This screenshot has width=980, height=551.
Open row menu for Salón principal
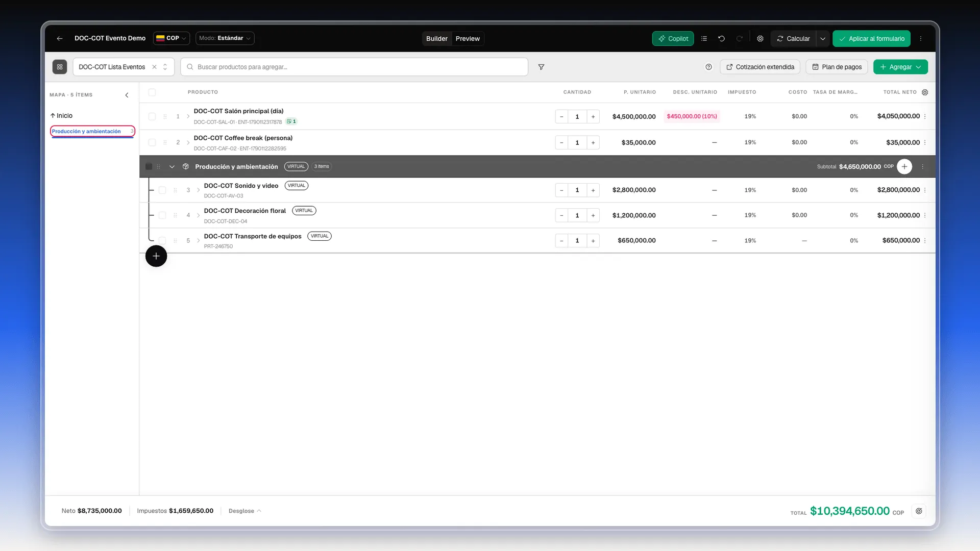coord(925,116)
